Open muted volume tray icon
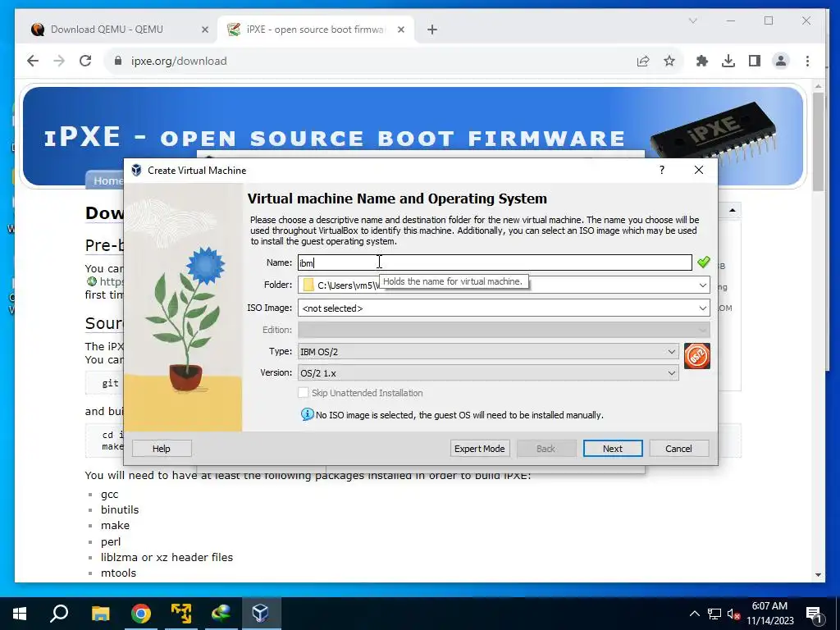This screenshot has width=840, height=630. click(734, 614)
